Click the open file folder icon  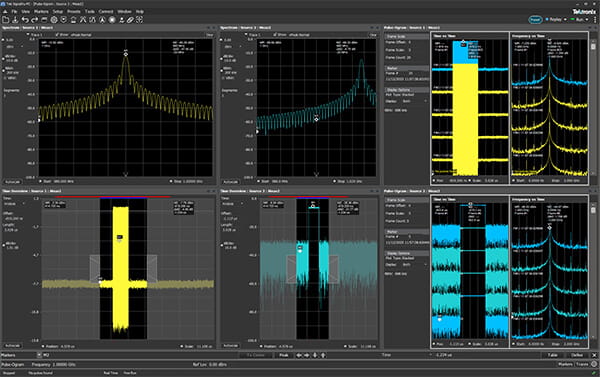[5, 20]
